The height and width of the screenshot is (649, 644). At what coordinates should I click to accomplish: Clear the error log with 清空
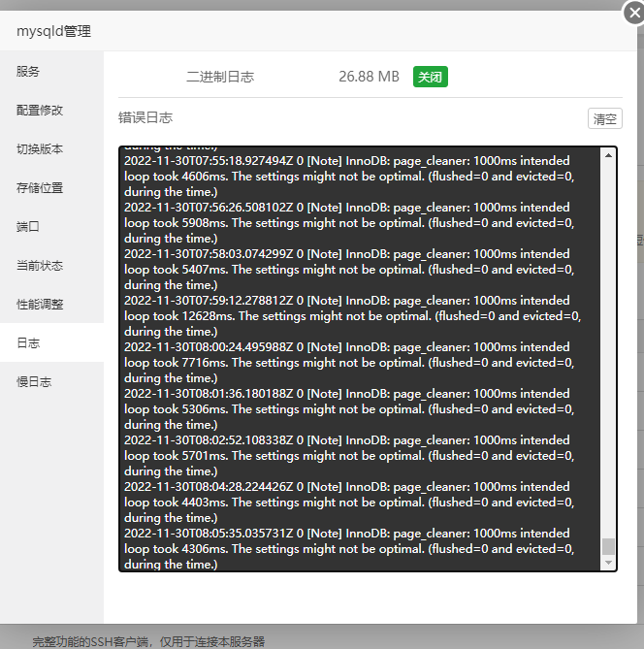tap(604, 118)
